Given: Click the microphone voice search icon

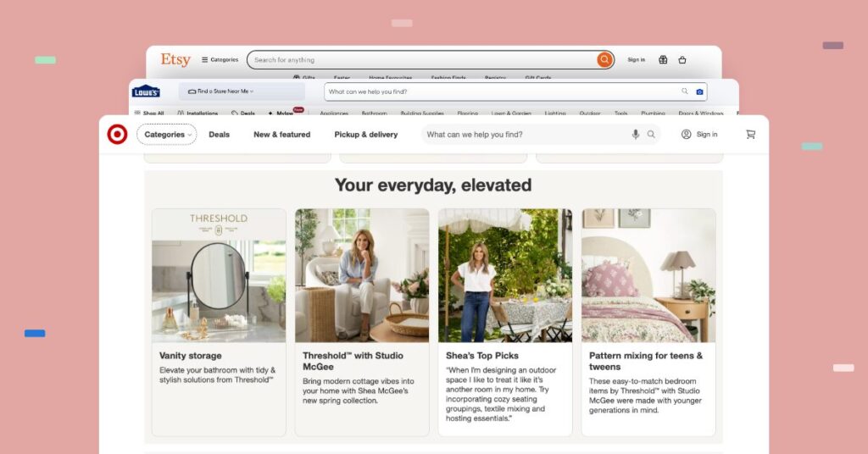Looking at the screenshot, I should (636, 135).
